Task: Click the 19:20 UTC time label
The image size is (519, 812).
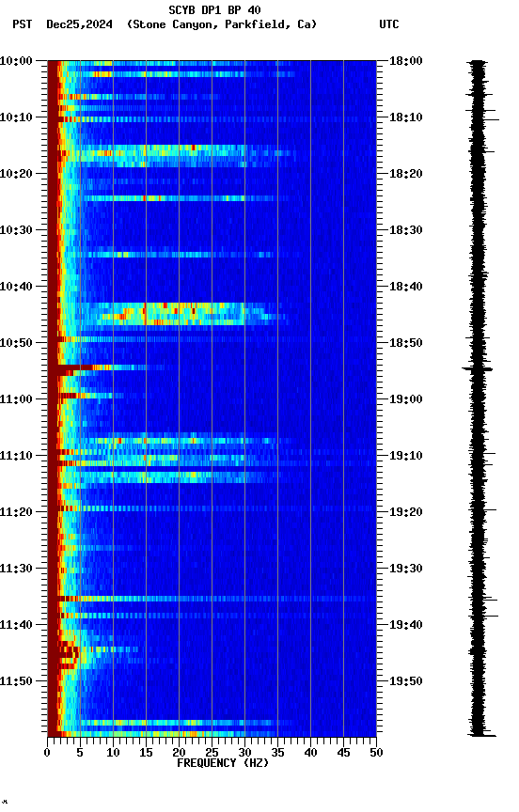Action: point(406,513)
